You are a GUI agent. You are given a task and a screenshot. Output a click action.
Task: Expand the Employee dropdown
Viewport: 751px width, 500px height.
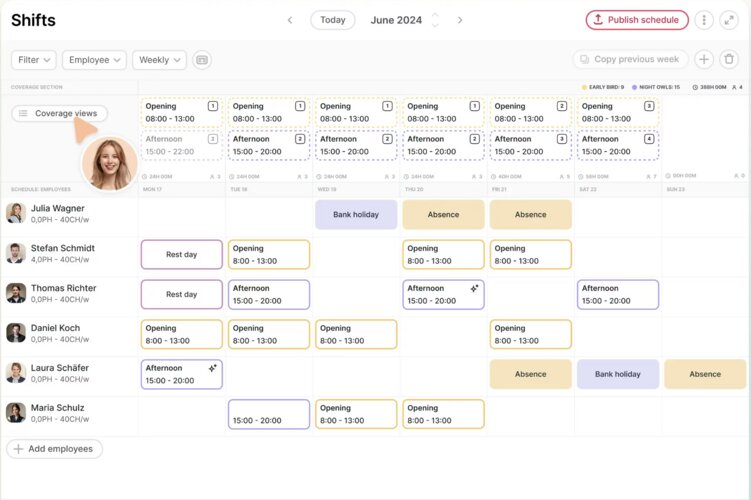point(94,60)
